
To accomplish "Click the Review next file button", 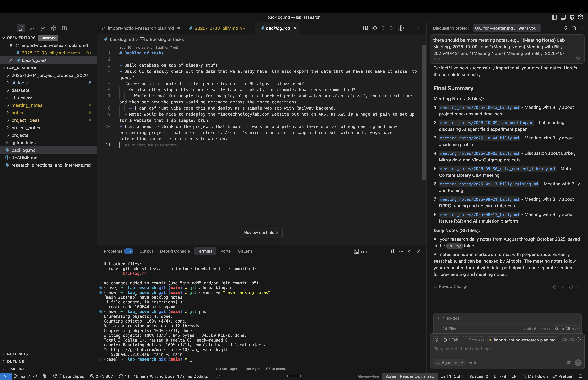I will coord(261,233).
